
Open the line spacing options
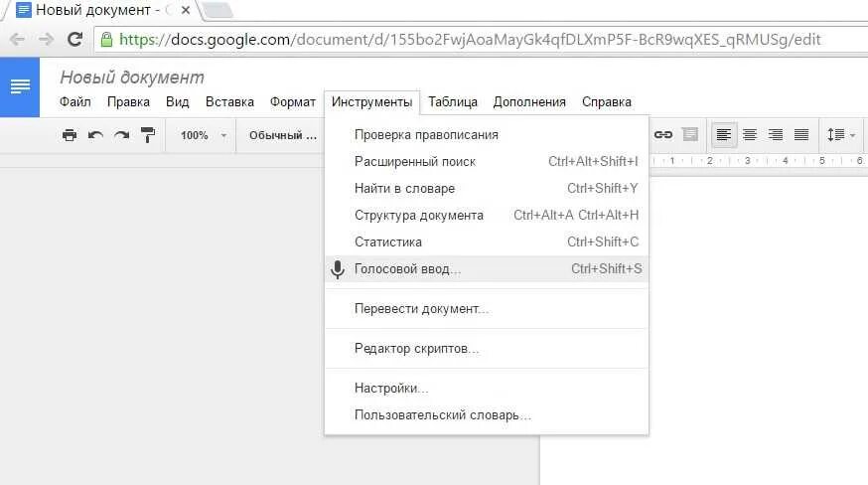pyautogui.click(x=841, y=135)
